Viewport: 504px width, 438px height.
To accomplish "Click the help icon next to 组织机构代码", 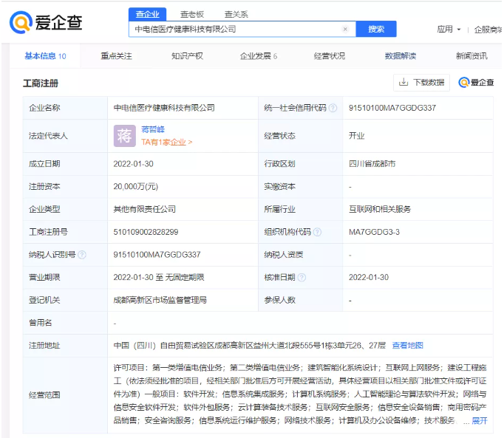I will [317, 232].
